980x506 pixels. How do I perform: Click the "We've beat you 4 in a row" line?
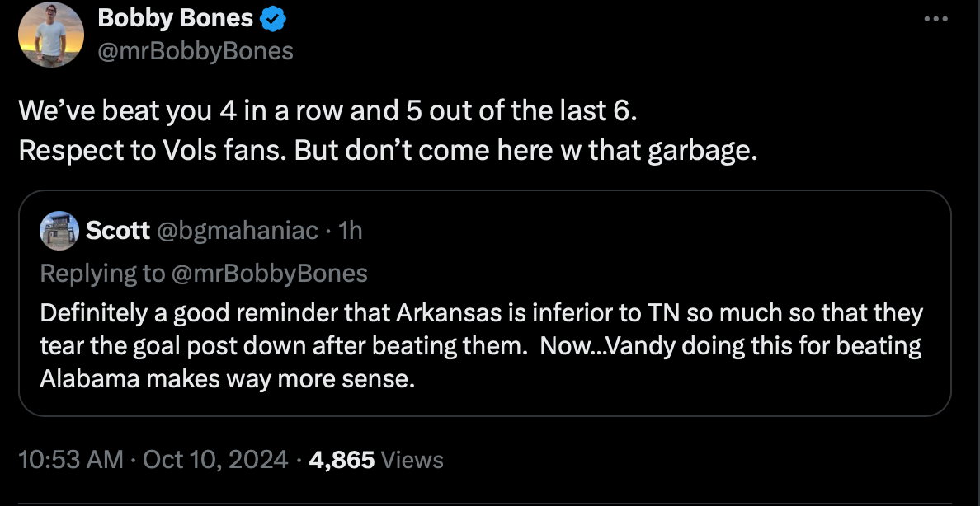(x=328, y=111)
